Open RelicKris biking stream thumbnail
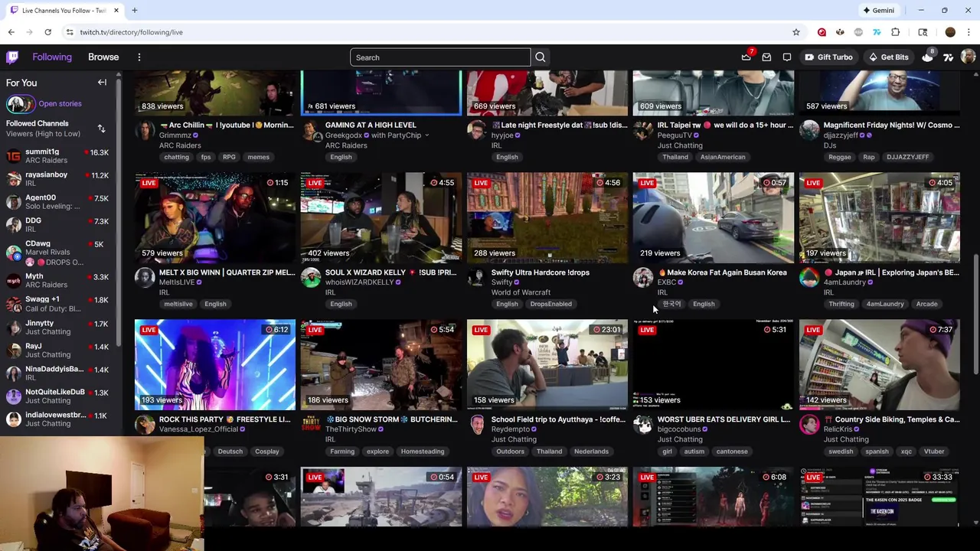This screenshot has width=980, height=551. point(880,365)
